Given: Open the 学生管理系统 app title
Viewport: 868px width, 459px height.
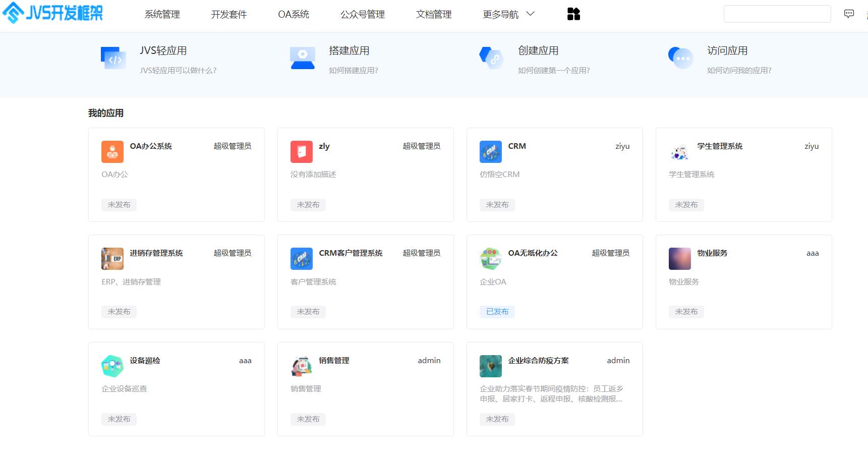Looking at the screenshot, I should point(720,146).
